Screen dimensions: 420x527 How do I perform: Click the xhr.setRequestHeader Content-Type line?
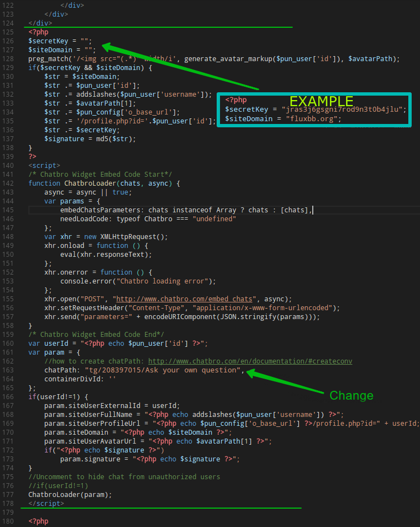pos(192,308)
